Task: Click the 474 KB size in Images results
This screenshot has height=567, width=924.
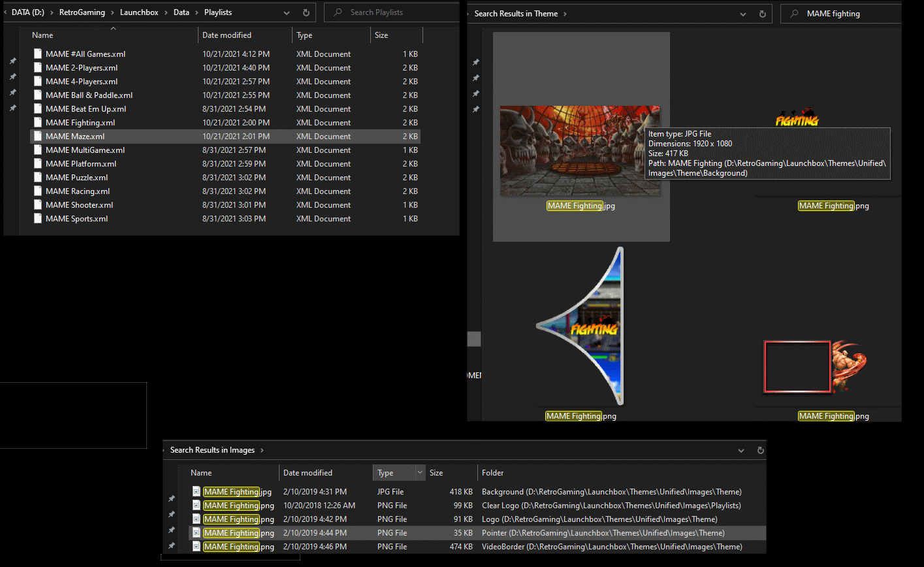Action: click(461, 547)
